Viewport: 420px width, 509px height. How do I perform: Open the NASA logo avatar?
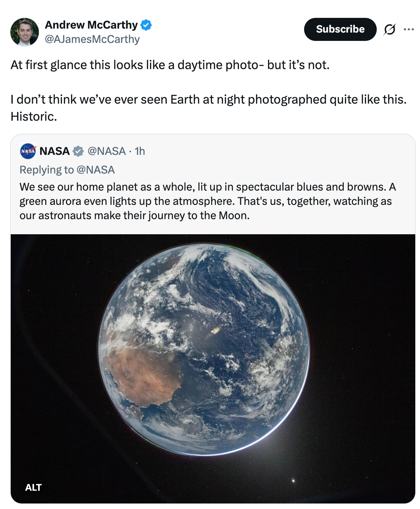pos(27,151)
